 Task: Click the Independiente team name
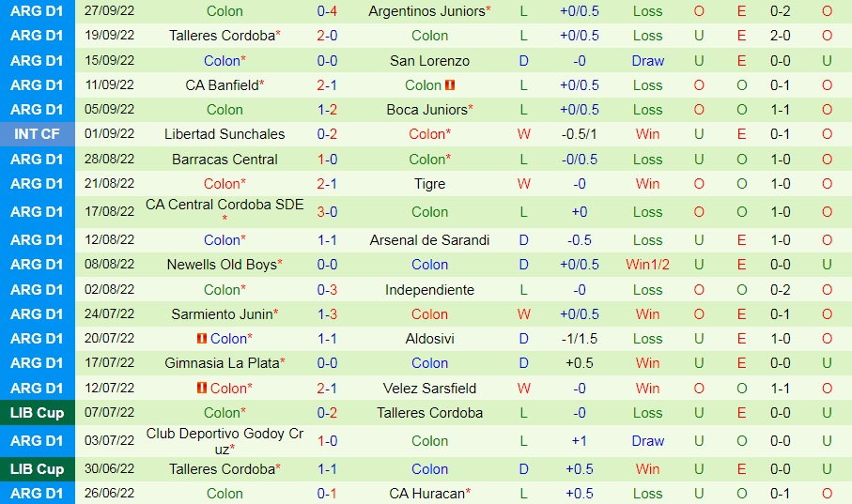[x=429, y=290]
